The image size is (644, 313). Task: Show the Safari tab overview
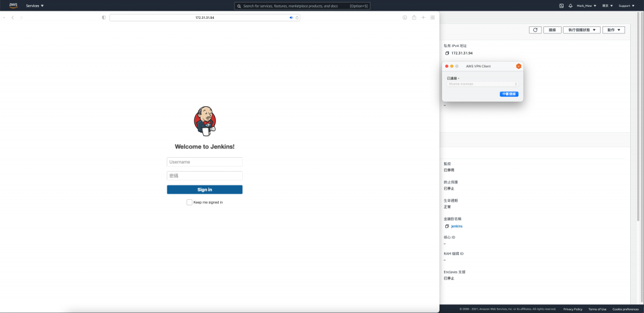tap(433, 18)
